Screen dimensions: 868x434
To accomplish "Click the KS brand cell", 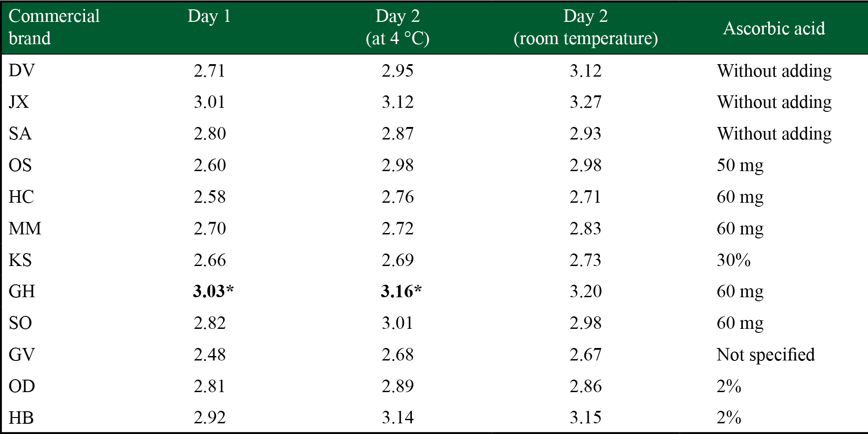I will coord(20,260).
